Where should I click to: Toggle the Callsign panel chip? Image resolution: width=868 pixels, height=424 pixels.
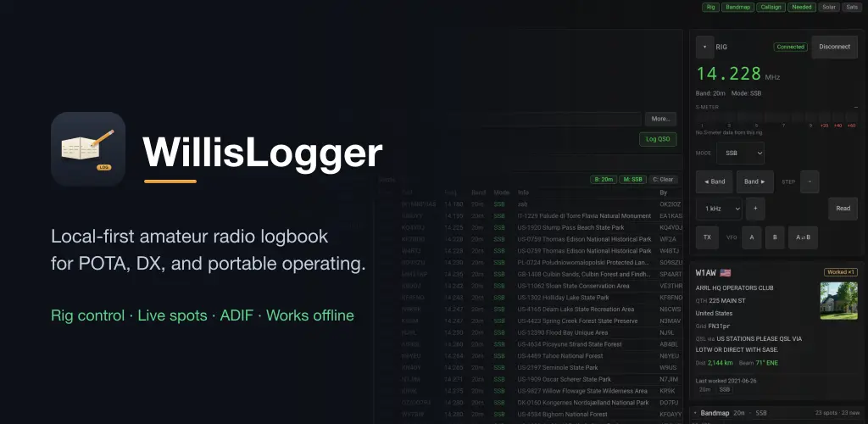click(x=771, y=7)
